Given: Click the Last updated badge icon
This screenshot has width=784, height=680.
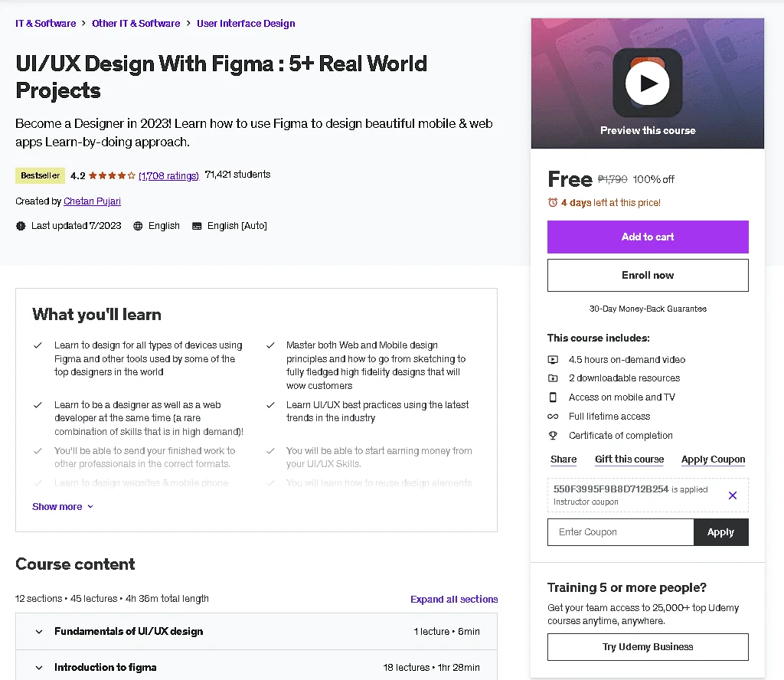Looking at the screenshot, I should tap(21, 226).
